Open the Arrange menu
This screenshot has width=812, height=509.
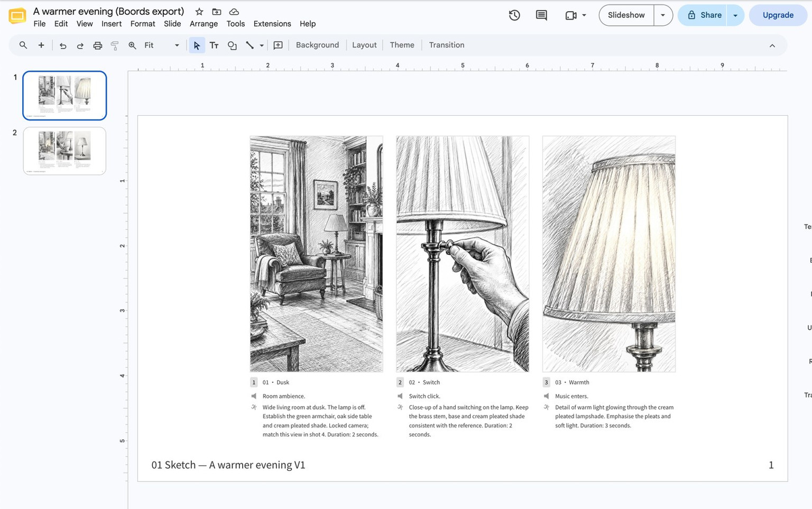[x=204, y=24]
